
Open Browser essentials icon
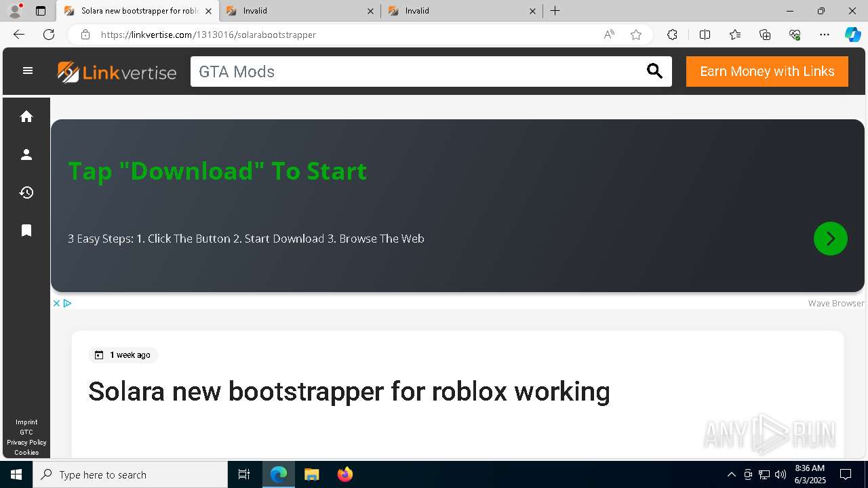click(x=795, y=35)
